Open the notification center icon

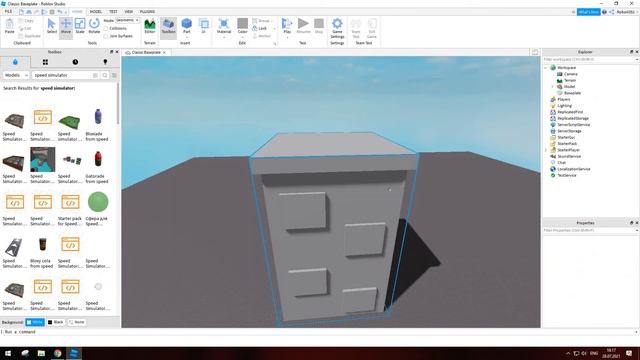point(629,353)
